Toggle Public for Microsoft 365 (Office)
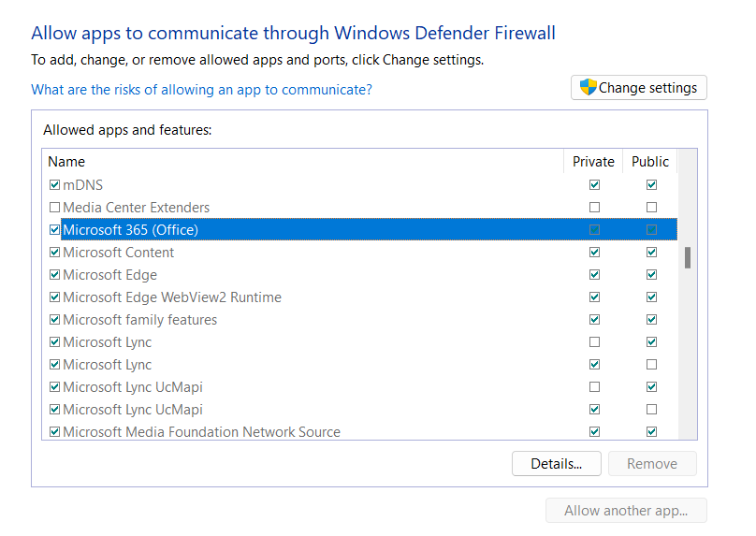Screen dimensions: 756x536 click(651, 229)
